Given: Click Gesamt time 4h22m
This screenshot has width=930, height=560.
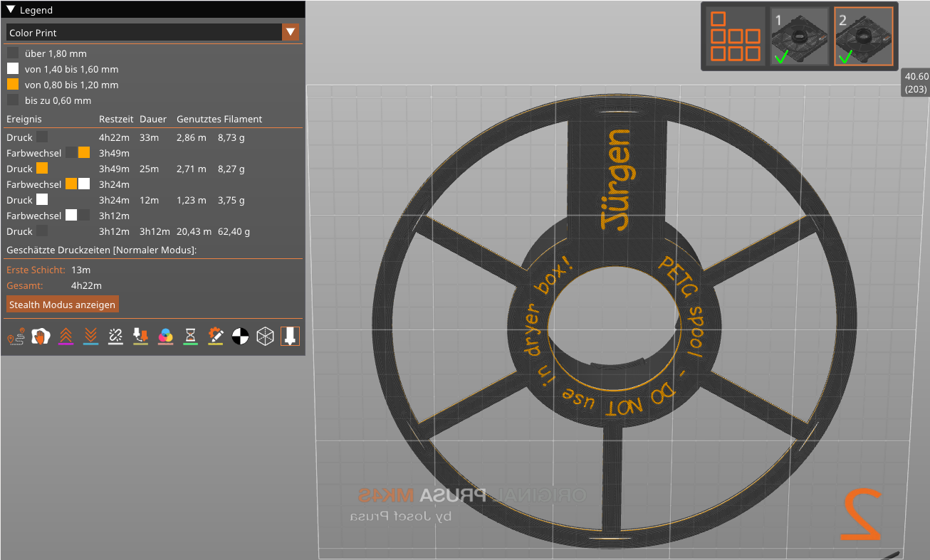Looking at the screenshot, I should click(86, 285).
